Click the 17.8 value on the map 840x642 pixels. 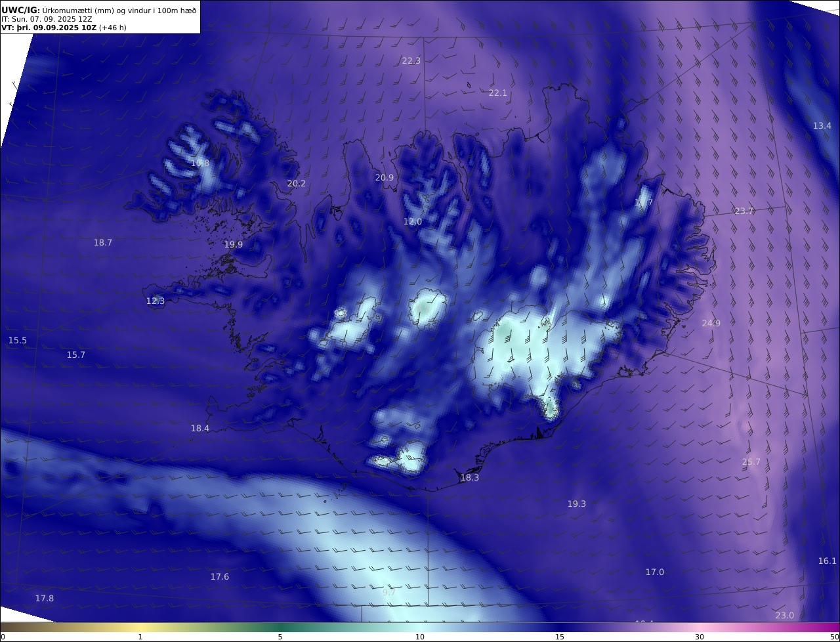tap(45, 599)
